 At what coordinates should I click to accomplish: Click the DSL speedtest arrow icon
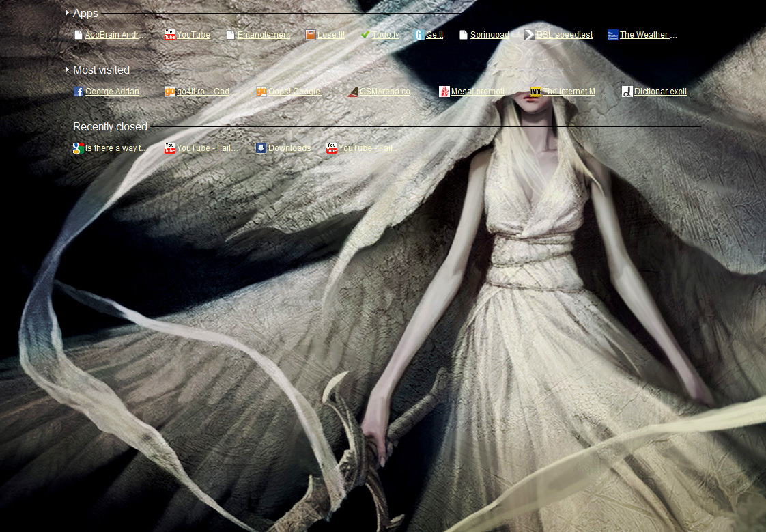tap(530, 35)
